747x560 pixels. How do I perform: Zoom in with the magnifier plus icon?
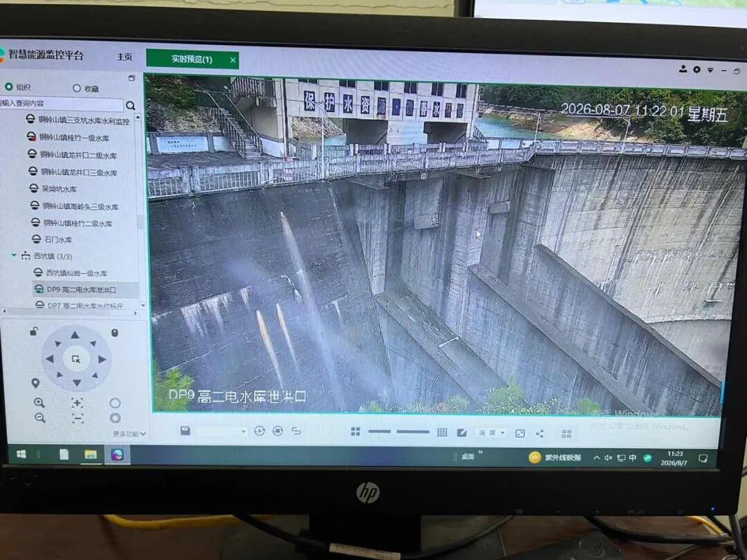coord(39,403)
